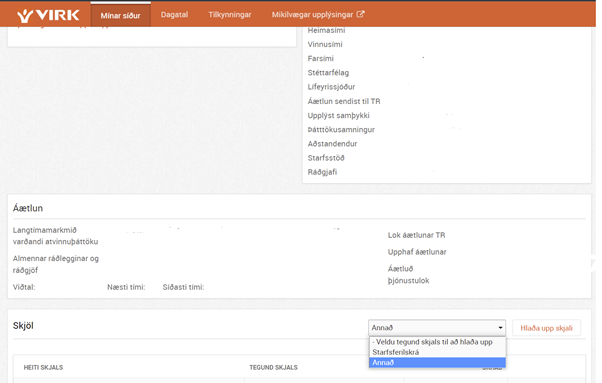Click the 'Langtímamarkmið varðandi atvinnuþátttöku' label
Screen dimensions: 602x383
[56, 236]
